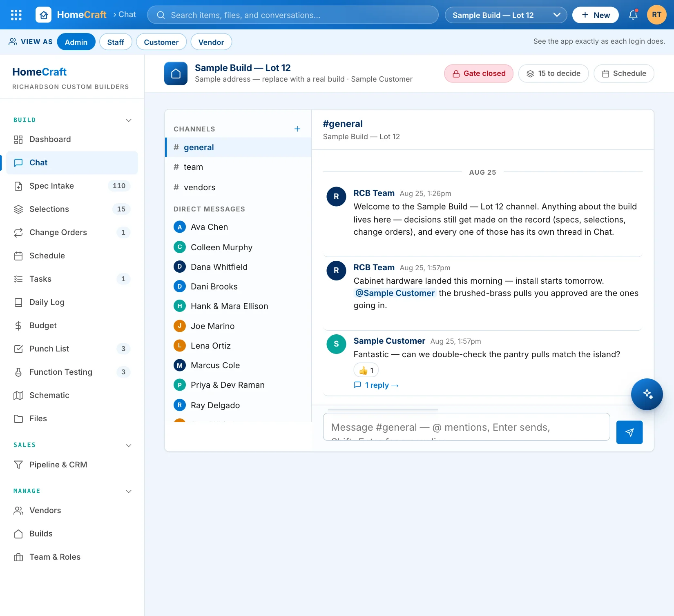The image size is (674, 616).
Task: Open Schematic in the sidebar
Action: click(72, 396)
